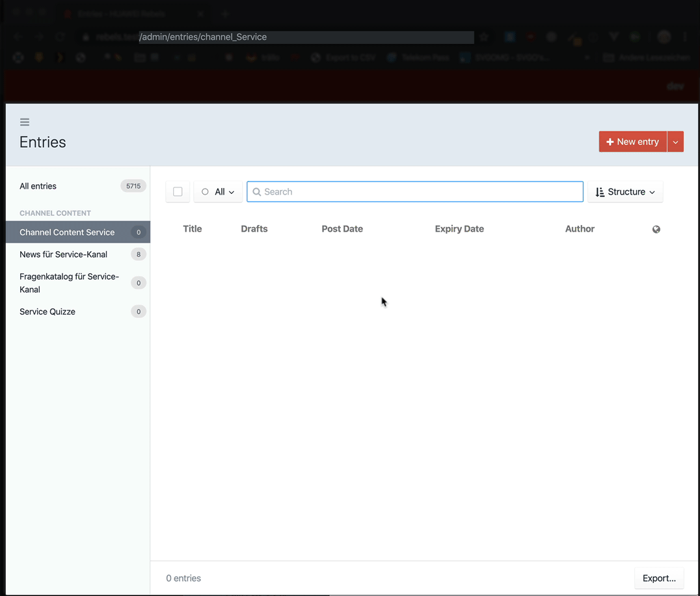This screenshot has height=596, width=700.
Task: Open the browser profile avatar icon
Action: [663, 37]
